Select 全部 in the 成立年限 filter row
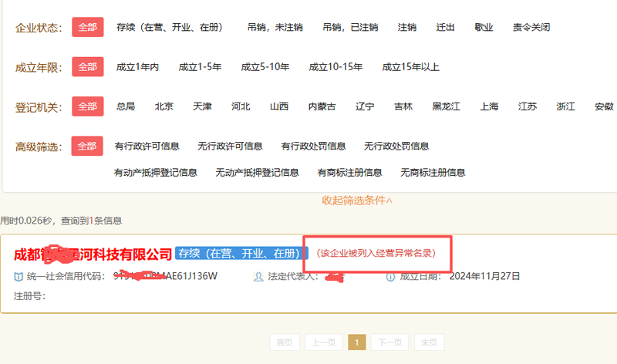The image size is (617, 364). pos(88,67)
